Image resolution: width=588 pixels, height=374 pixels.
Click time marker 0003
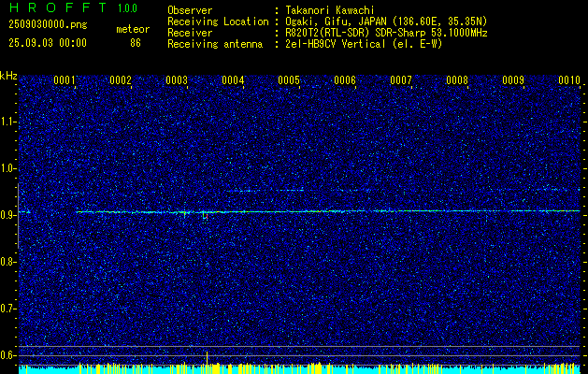[177, 79]
